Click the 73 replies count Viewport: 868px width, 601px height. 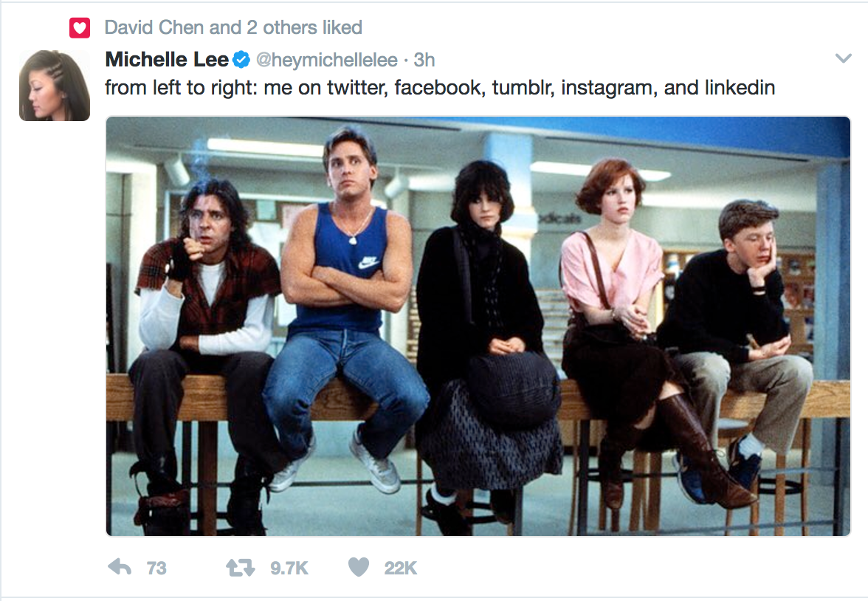point(156,568)
